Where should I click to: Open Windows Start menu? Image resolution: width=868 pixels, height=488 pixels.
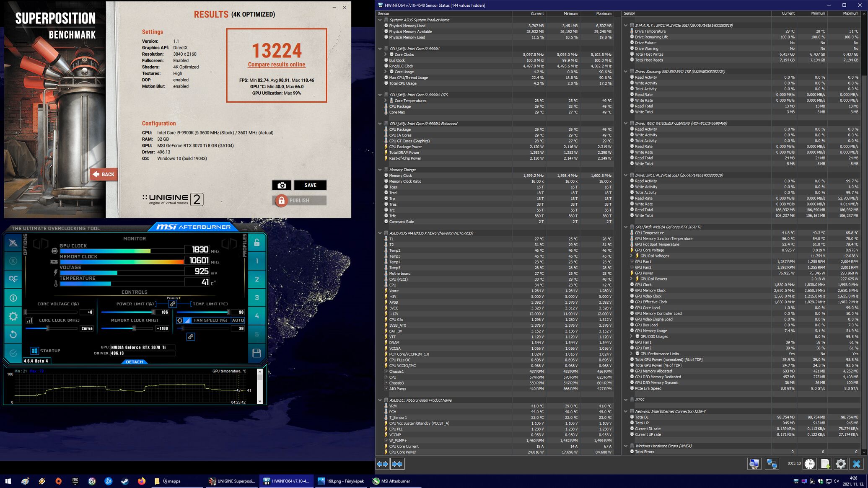tap(8, 481)
